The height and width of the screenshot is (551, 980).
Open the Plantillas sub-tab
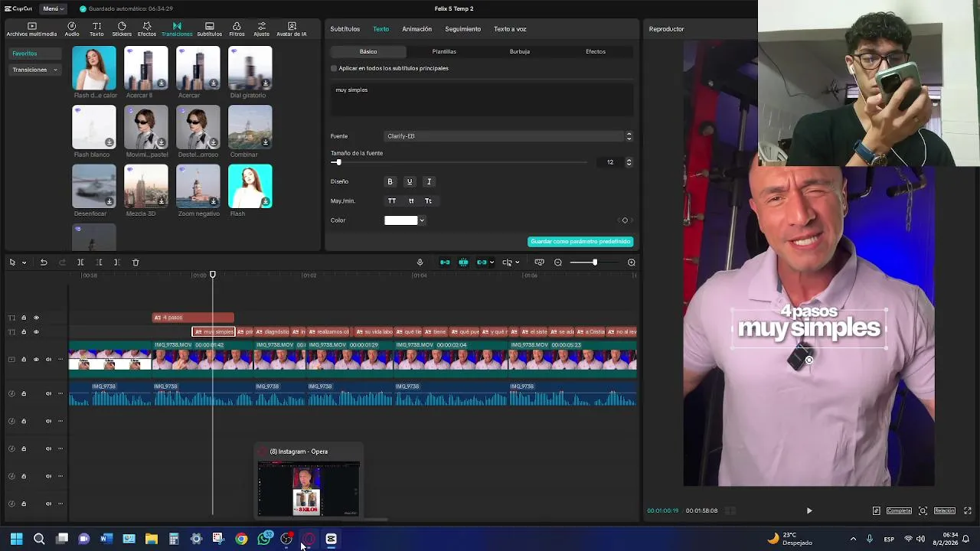tap(444, 51)
